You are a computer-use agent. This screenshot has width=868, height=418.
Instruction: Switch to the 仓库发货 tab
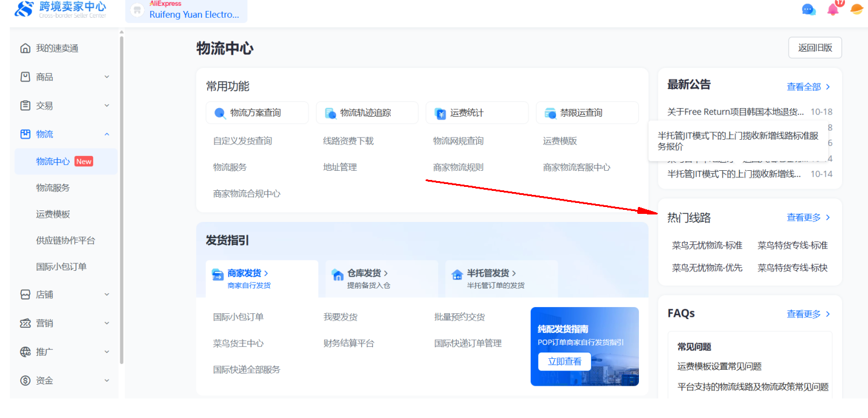point(382,279)
